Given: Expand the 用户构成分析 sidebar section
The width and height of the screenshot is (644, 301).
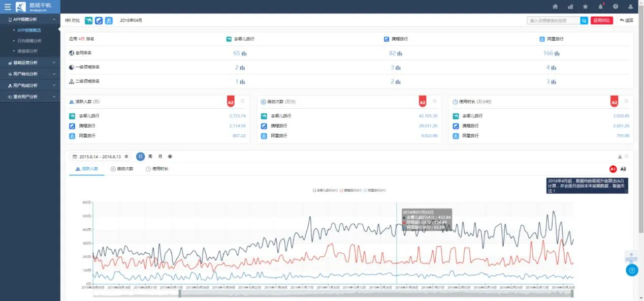Looking at the screenshot, I should (x=30, y=85).
